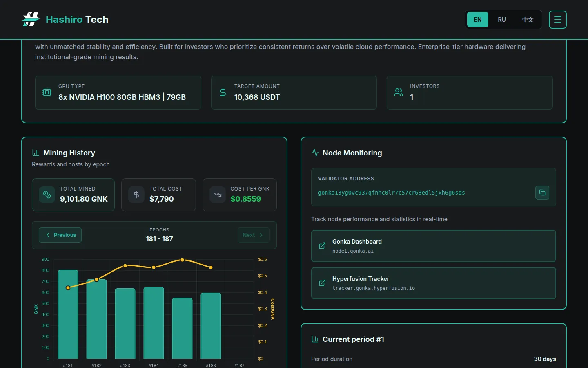
Task: Click the 9,101.80 GNK total mined value
Action: tap(84, 199)
